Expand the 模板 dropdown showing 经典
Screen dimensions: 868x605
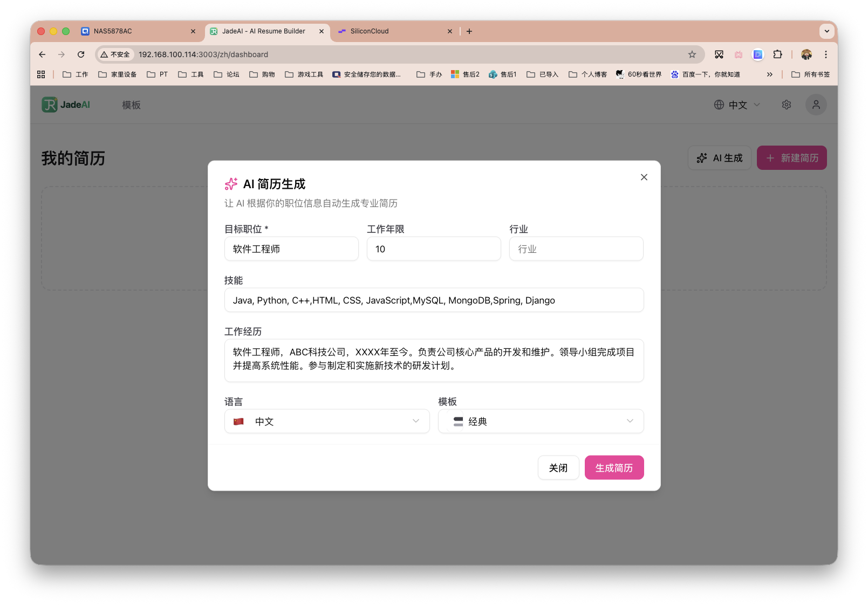point(540,421)
